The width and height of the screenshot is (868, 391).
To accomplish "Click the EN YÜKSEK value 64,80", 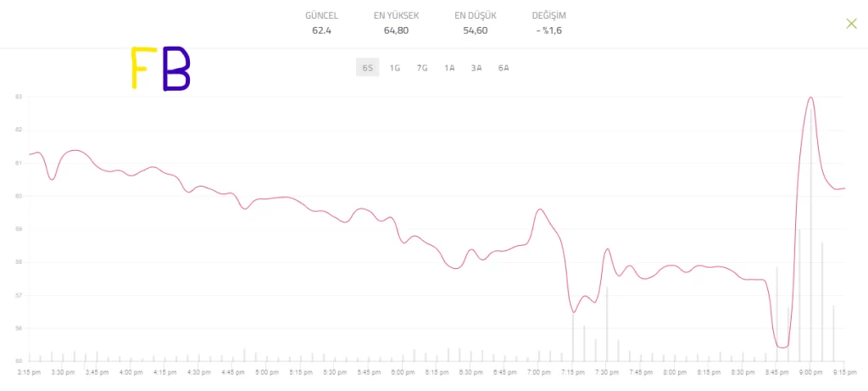I will point(396,31).
